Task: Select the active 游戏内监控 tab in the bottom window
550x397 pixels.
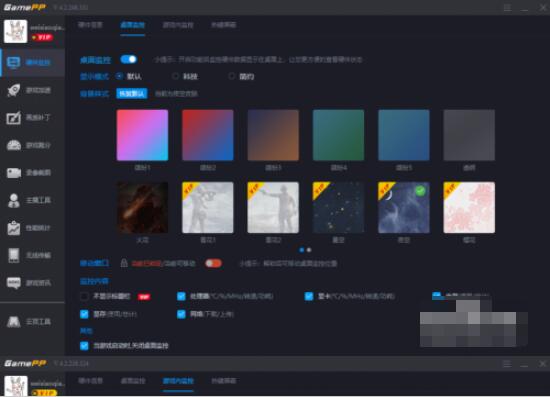Action: 178,381
